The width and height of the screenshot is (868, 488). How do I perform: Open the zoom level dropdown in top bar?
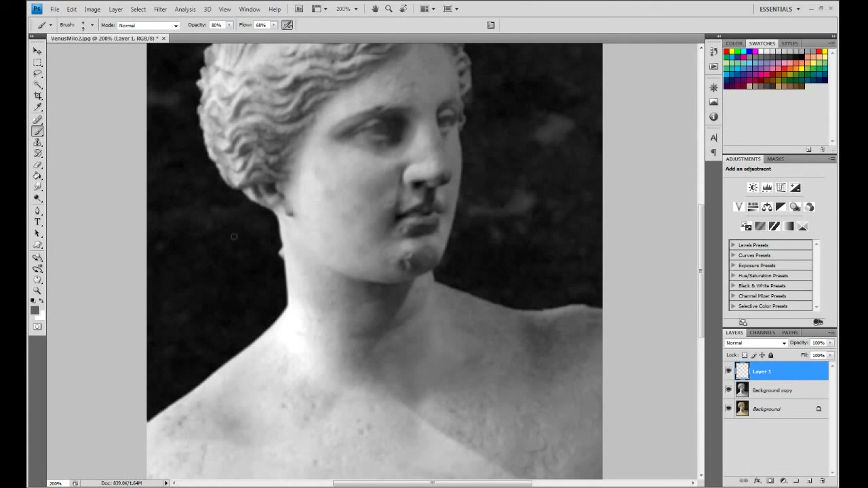[x=346, y=9]
